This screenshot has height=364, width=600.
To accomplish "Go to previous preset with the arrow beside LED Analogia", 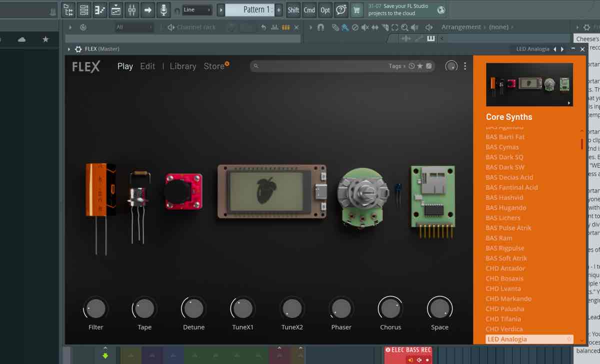I will point(554,49).
